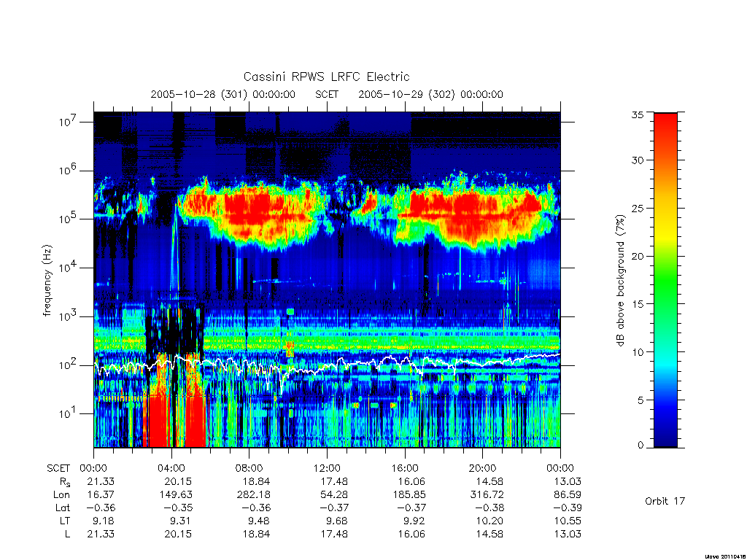Click Lon value '185.85'

(409, 495)
